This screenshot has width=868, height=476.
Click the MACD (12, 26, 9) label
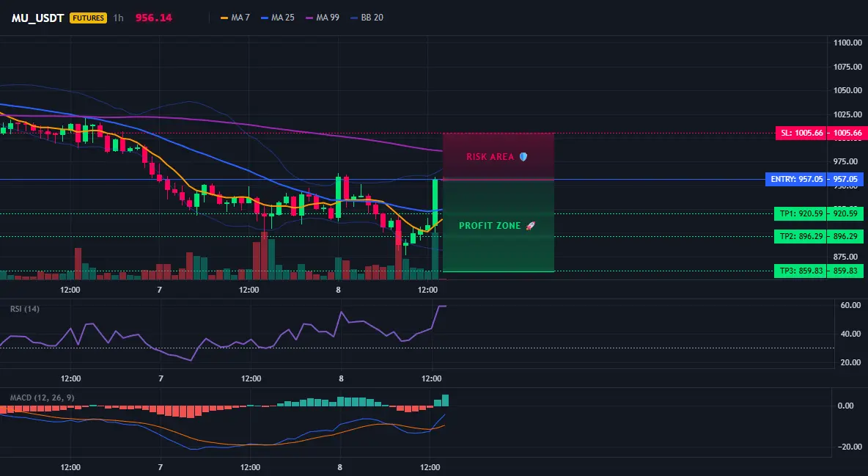(x=42, y=398)
